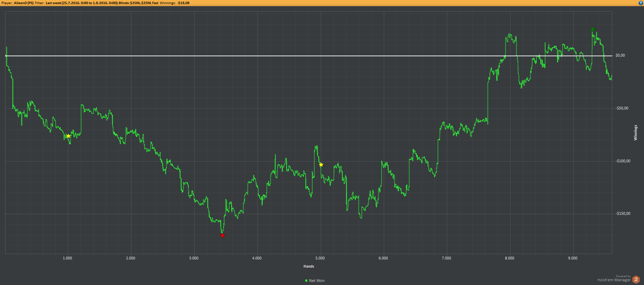Click the "-$150,00" y-axis label

pyautogui.click(x=623, y=213)
